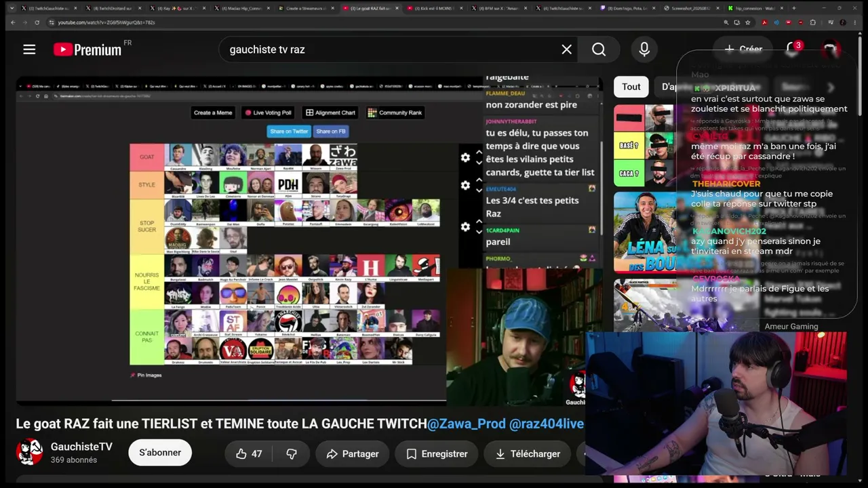868x488 pixels.
Task: Select the PDH tile in STYLE tier
Action: tap(288, 185)
